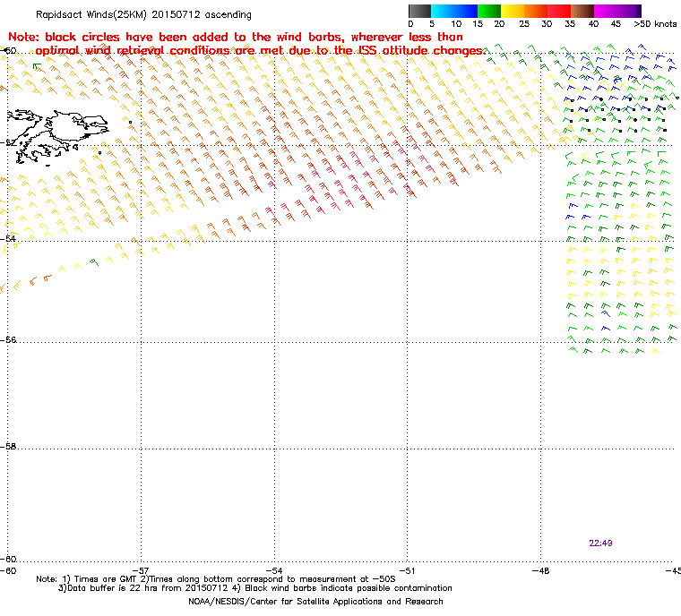Click the magenta 40–45 knots legend segment
The height and width of the screenshot is (616, 681).
tap(606, 11)
